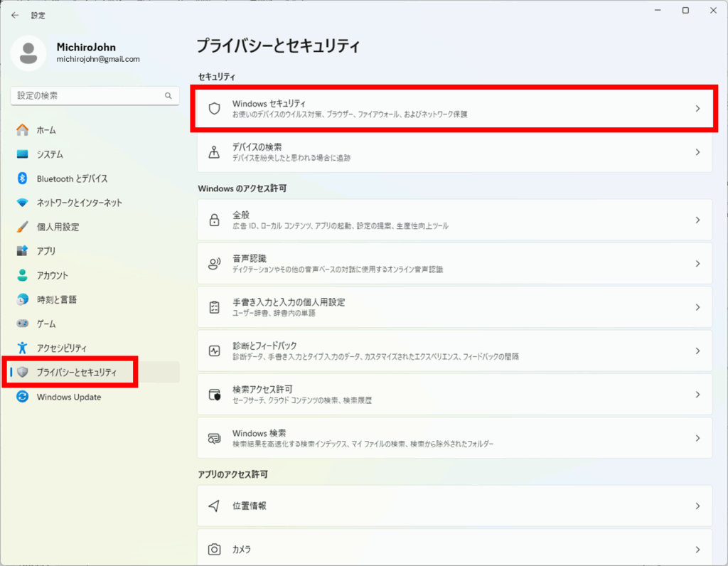728x566 pixels.
Task: Click the 位置情報 arrow icon
Action: [x=214, y=506]
